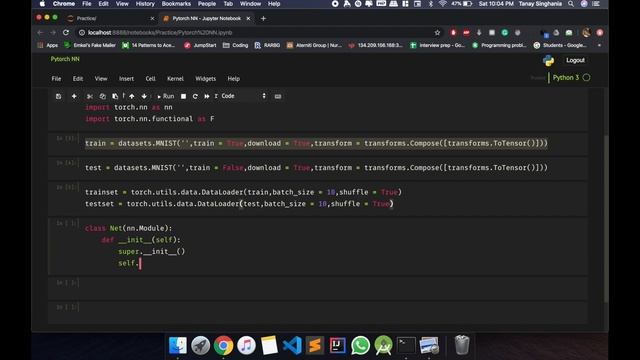Move selected cell down arrow
Viewport: 640px width, 360px height.
(x=144, y=96)
